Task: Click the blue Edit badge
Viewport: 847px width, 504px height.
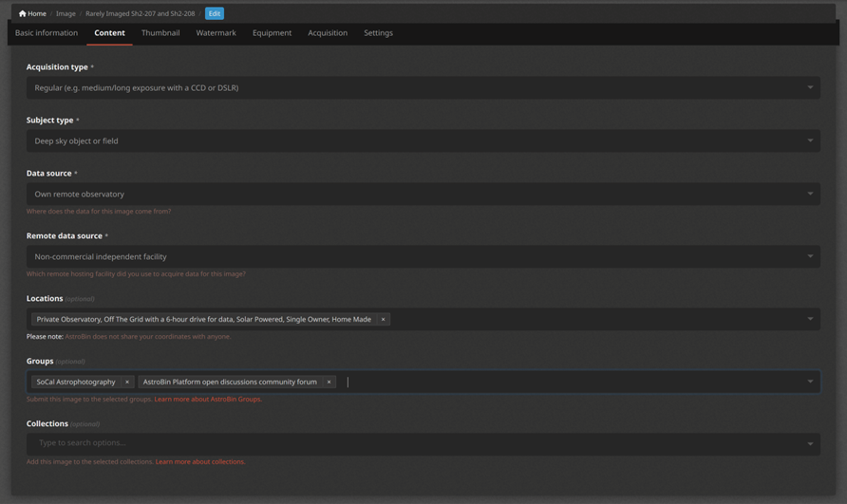Action: point(215,13)
